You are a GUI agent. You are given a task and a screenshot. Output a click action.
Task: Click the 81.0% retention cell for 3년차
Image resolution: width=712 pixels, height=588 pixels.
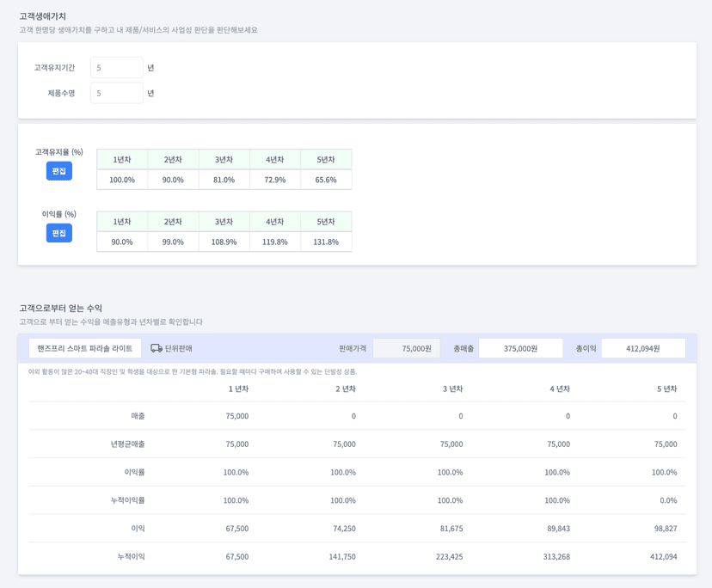pyautogui.click(x=224, y=180)
